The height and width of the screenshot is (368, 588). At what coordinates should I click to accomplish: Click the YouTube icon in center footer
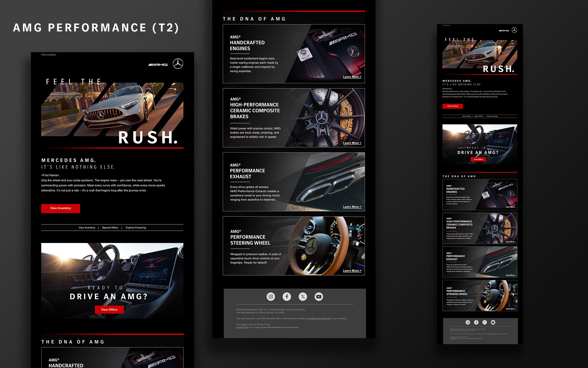coord(319,296)
